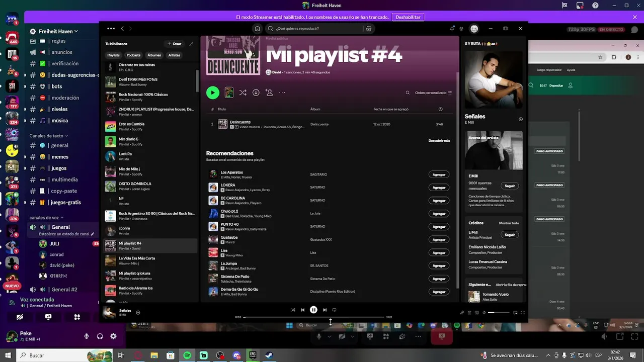
Task: Filter library by Podcasts chip
Action: (133, 55)
